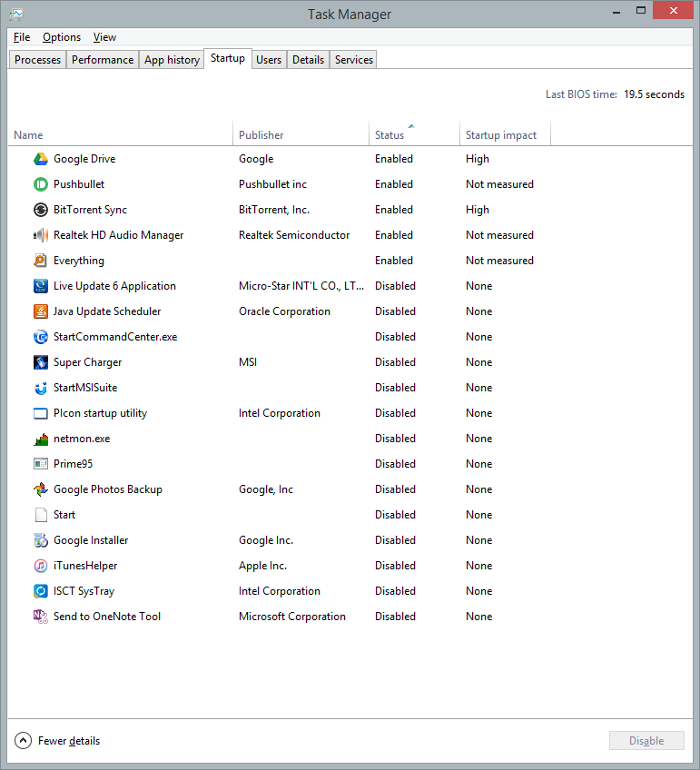Image resolution: width=700 pixels, height=770 pixels.
Task: Open the Options menu
Action: tap(62, 37)
